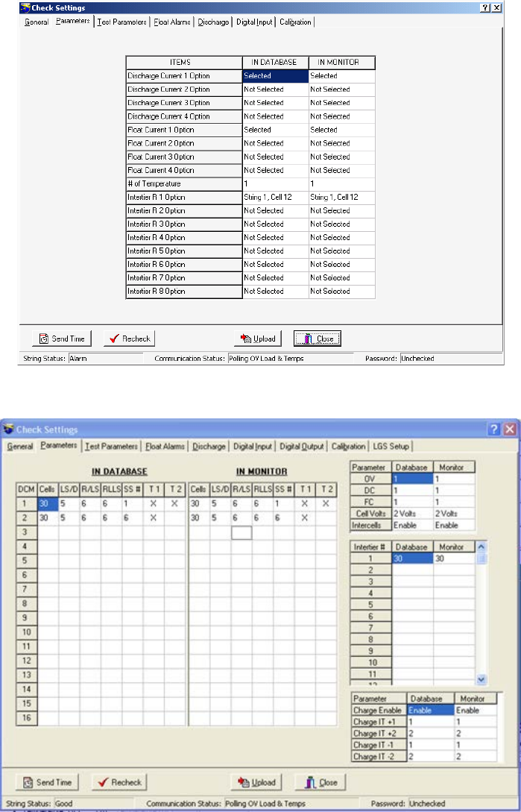Click '# of Temperature' row label
Image resolution: width=521 pixels, height=812 pixels.
click(x=184, y=183)
